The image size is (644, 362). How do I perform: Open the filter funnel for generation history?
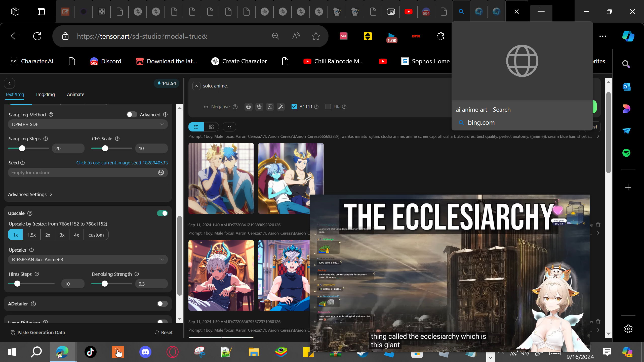coord(229,127)
